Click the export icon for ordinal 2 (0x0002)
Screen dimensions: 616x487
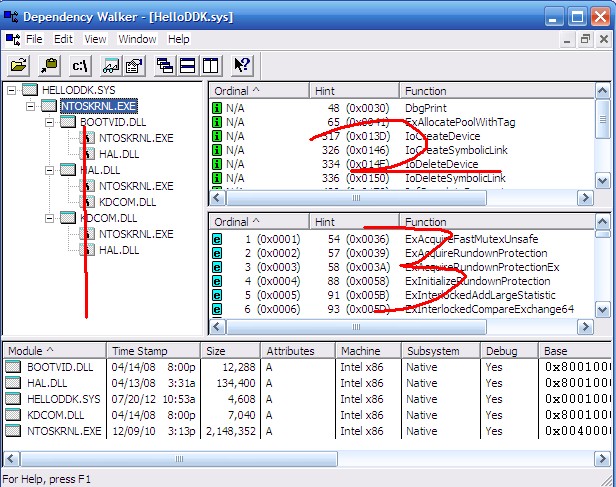pos(216,253)
